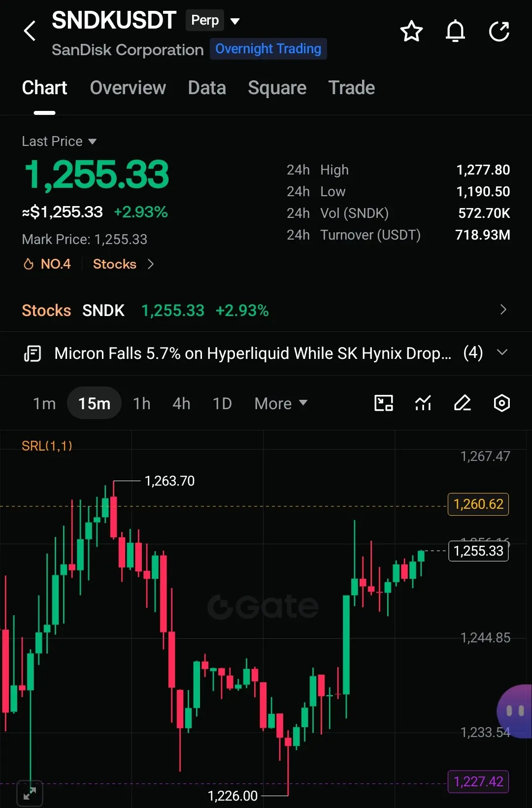Open the Last Price dropdown
The image size is (532, 808).
59,141
